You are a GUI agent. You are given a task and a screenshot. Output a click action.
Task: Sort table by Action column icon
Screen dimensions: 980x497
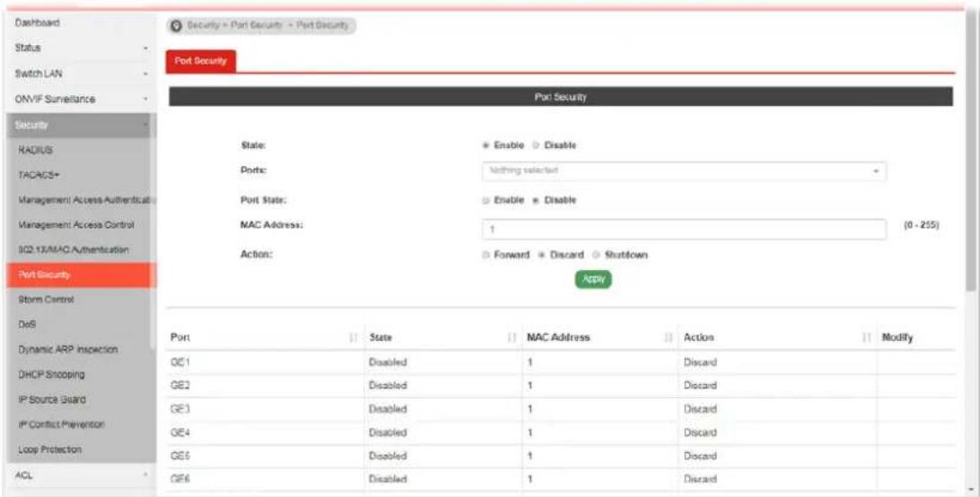click(867, 337)
